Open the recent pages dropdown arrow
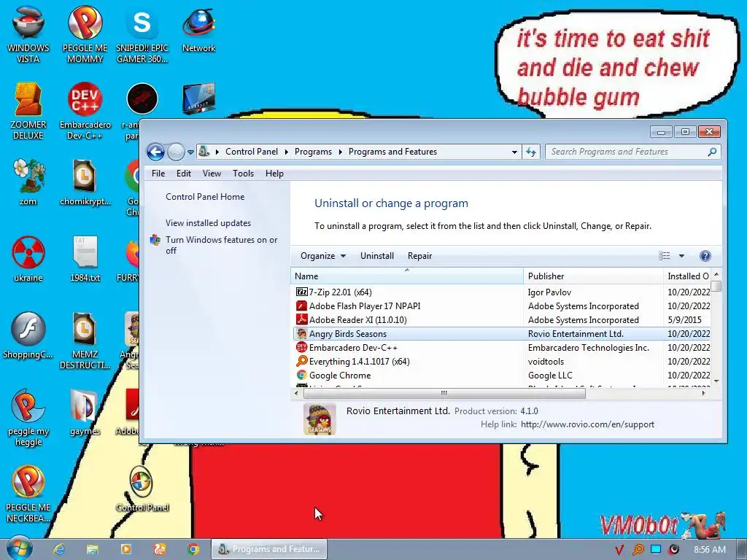This screenshot has height=560, width=747. pyautogui.click(x=190, y=152)
